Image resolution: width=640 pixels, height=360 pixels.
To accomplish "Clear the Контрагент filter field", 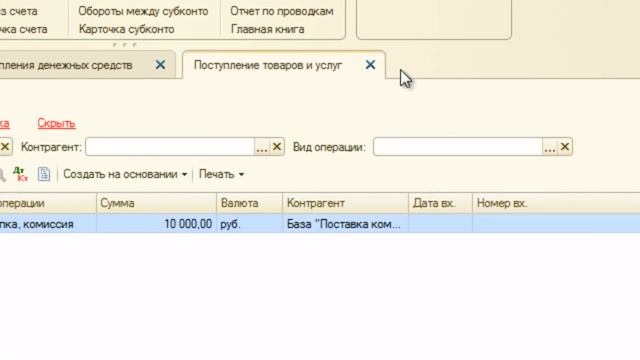I will pos(277,147).
